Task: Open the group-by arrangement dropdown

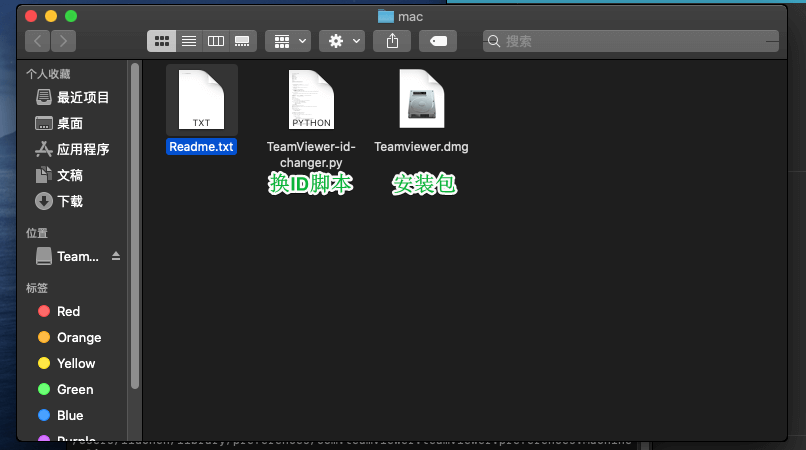Action: 288,41
